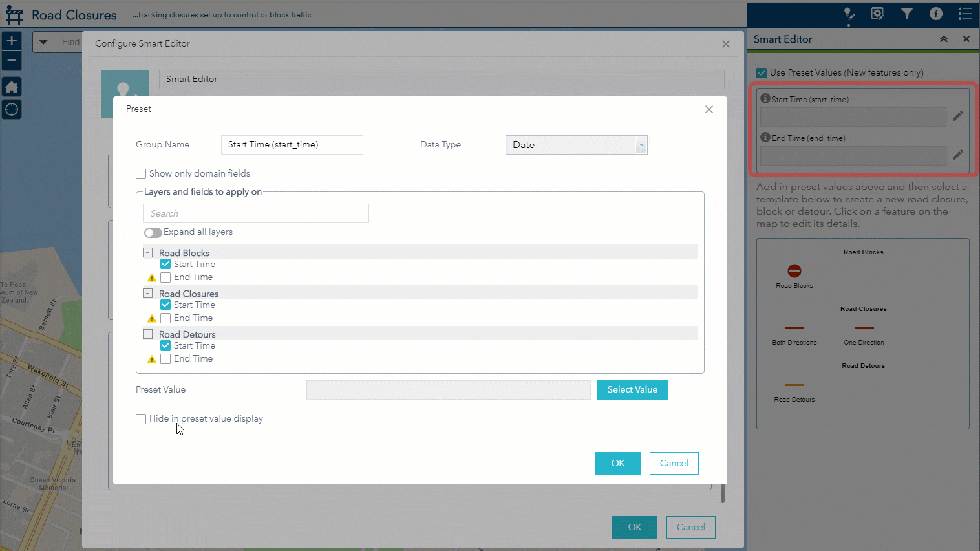Screen dimensions: 980x551
Task: Click the Smart Editor widget name field
Action: 442,80
